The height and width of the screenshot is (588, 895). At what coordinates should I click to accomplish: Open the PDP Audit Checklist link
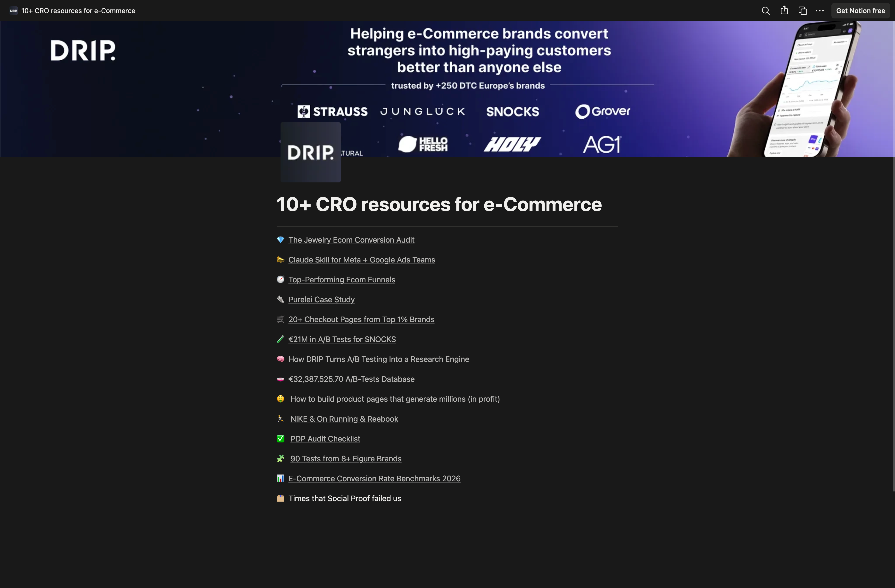[x=325, y=439]
